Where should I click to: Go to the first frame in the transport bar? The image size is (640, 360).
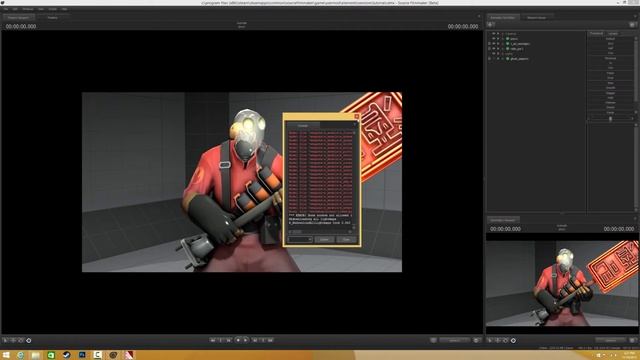click(x=213, y=340)
